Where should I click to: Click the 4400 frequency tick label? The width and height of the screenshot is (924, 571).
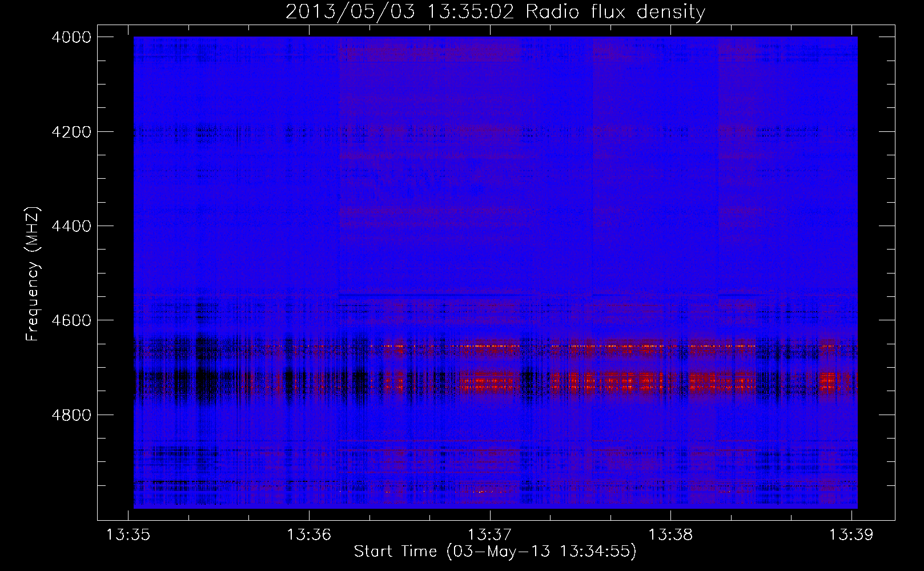click(71, 226)
